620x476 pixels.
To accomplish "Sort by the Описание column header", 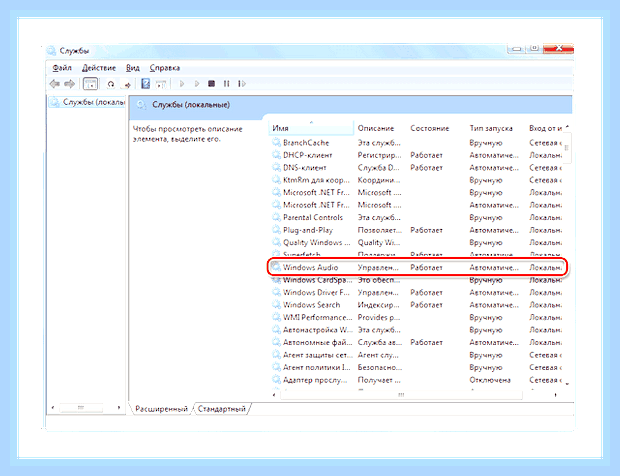I will (x=376, y=128).
